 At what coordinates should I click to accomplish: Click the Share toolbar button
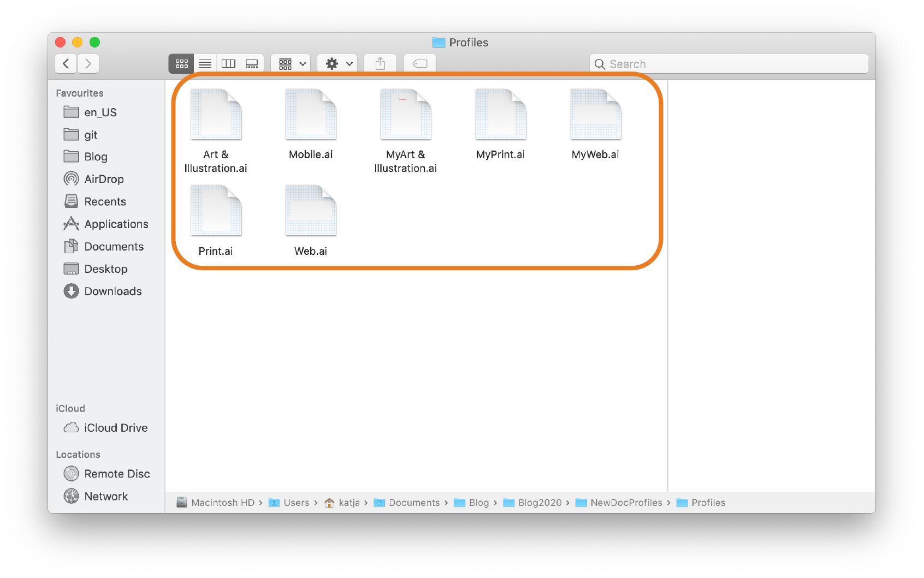point(380,64)
